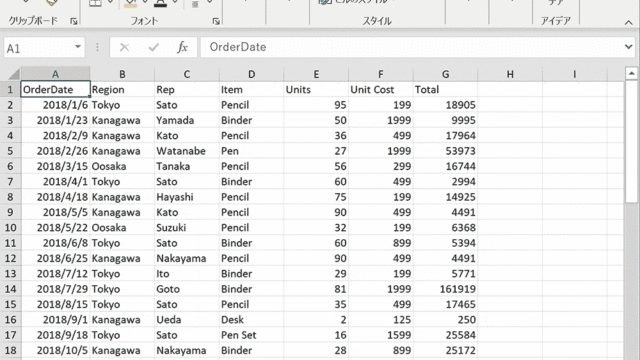Click the formula bar containing OrderDate
The height and width of the screenshot is (360, 640).
point(411,47)
